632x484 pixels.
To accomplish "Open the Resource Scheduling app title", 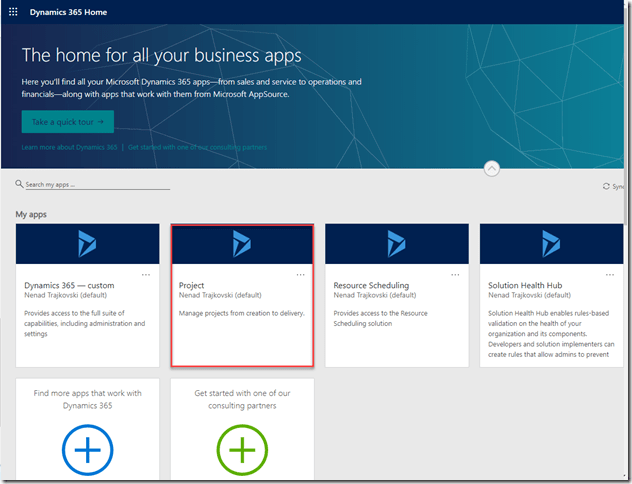I will click(371, 286).
